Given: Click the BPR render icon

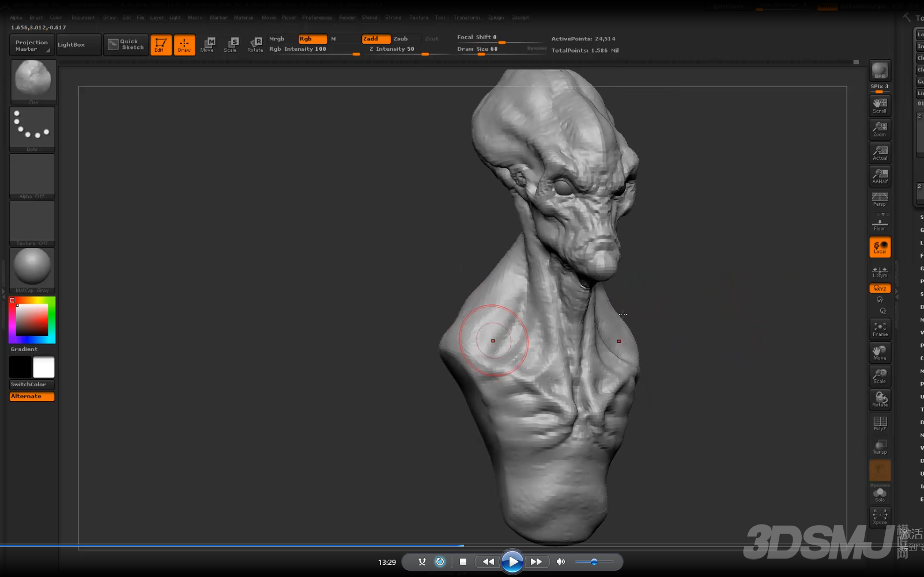Looking at the screenshot, I should (880, 71).
